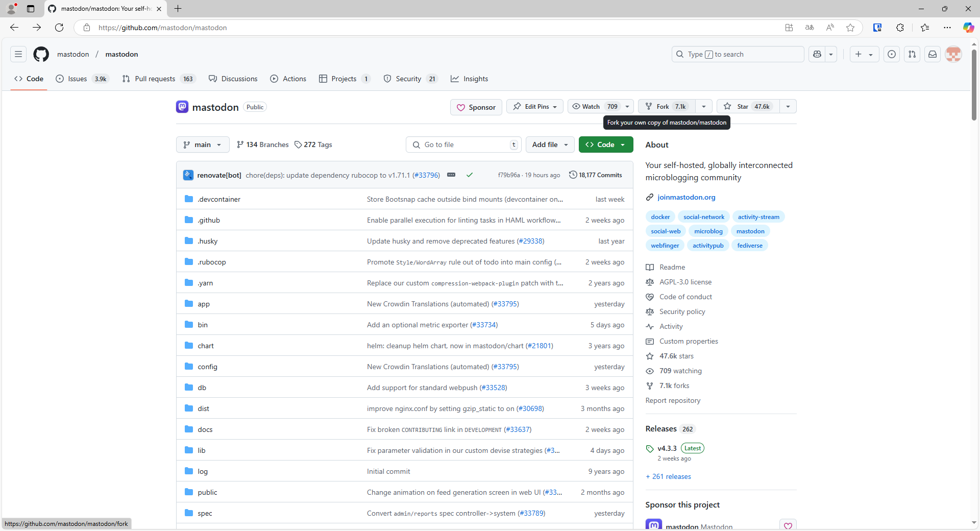
Task: Open the 272 Tags link
Action: [x=313, y=144]
